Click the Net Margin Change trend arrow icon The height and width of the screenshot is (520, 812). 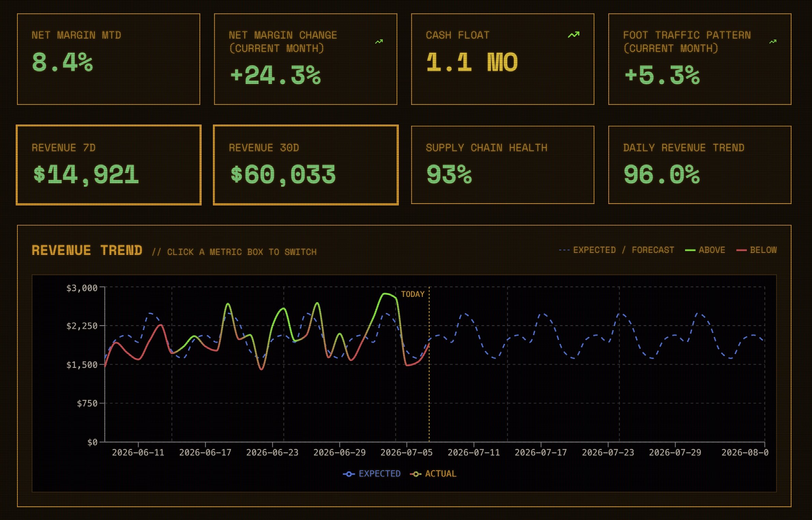[x=379, y=42]
